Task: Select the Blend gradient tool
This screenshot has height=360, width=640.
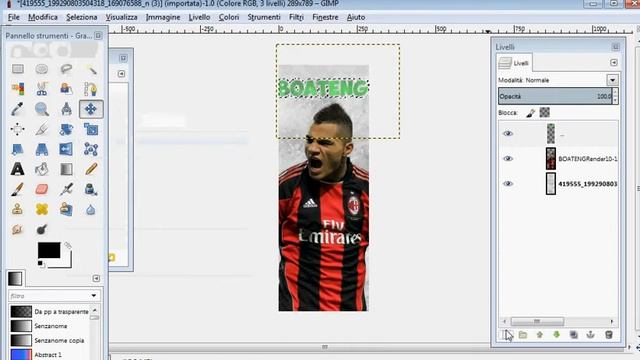Action: click(x=66, y=169)
